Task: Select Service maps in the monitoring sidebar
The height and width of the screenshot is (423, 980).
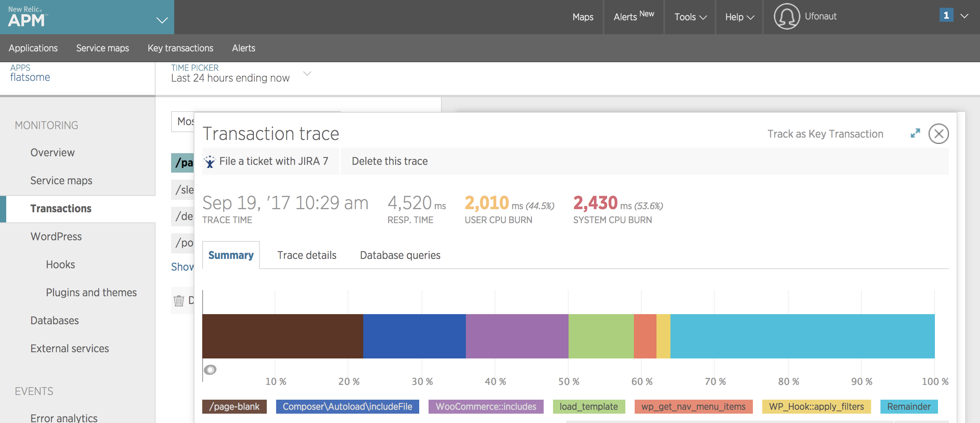Action: (61, 180)
